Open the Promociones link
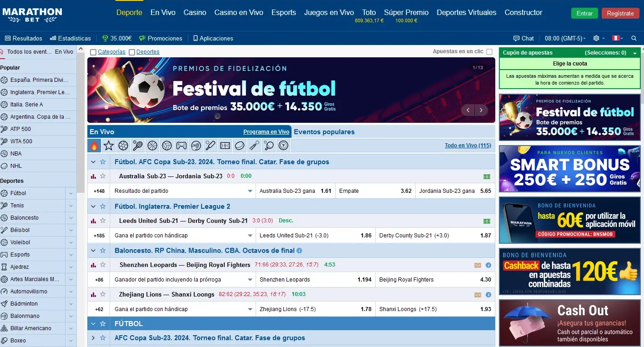This screenshot has height=347, width=644. click(161, 38)
